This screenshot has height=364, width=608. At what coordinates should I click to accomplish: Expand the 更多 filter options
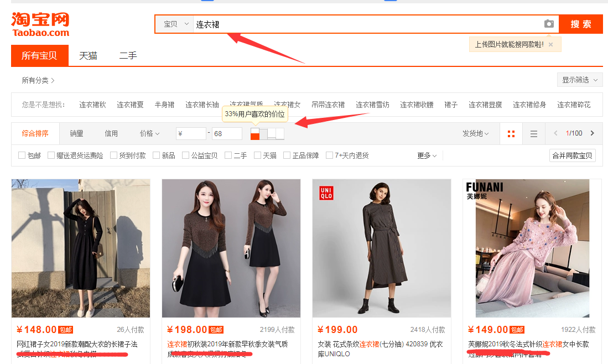[427, 155]
